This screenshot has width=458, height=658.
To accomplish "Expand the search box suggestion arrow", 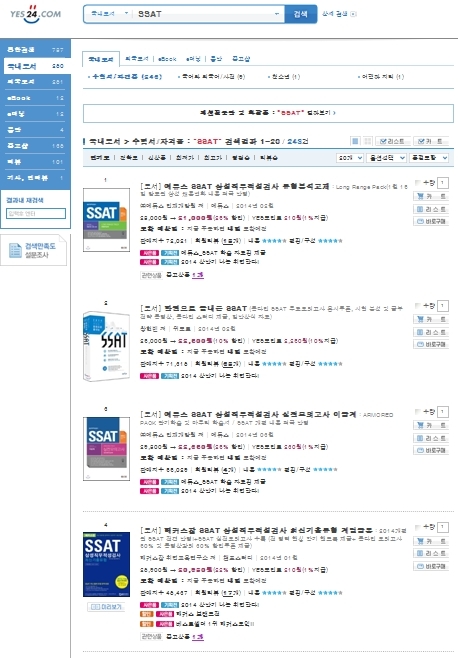I will [x=276, y=14].
